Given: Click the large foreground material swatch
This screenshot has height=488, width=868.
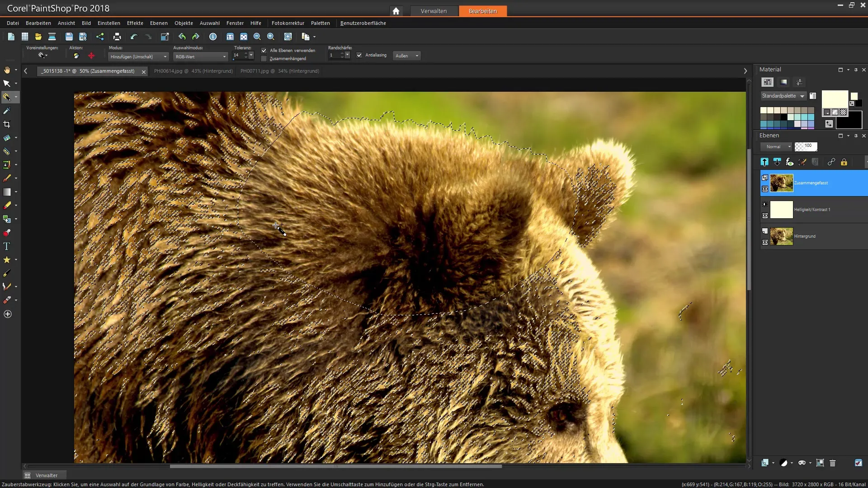Looking at the screenshot, I should (x=834, y=99).
